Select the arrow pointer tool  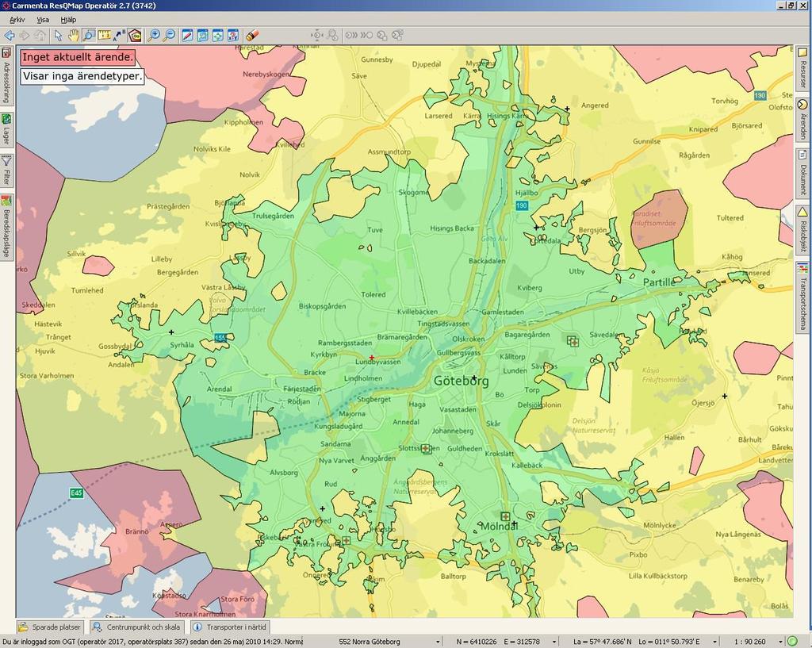pyautogui.click(x=58, y=35)
